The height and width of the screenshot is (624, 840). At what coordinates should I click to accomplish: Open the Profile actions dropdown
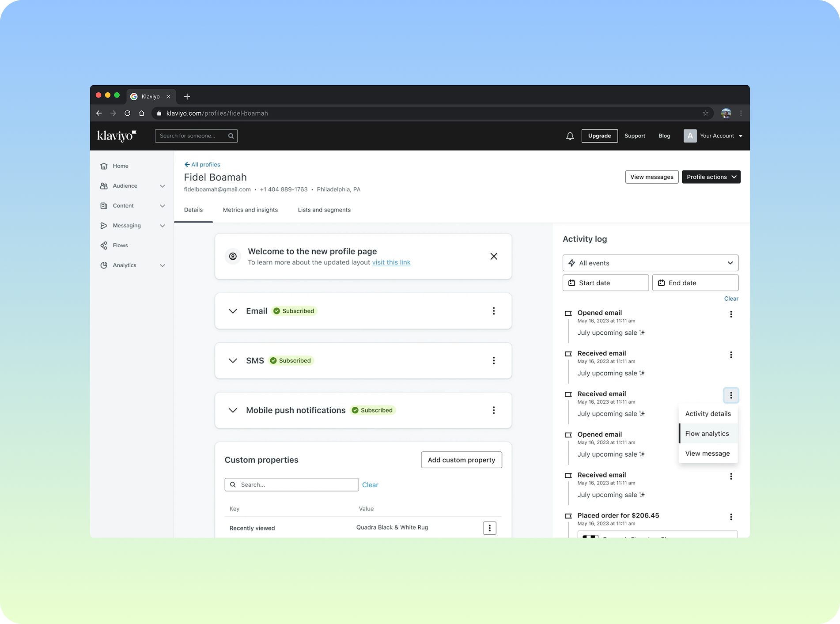(711, 177)
